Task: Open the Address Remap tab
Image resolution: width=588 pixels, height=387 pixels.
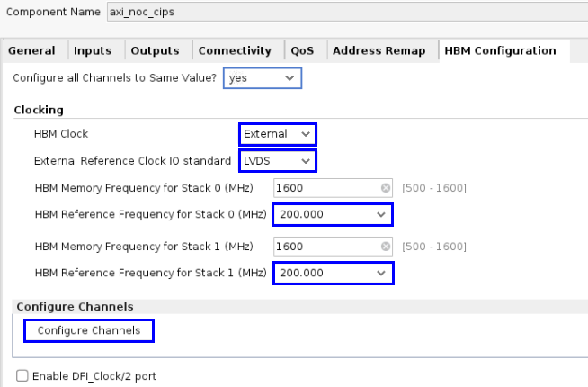Action: tap(379, 51)
